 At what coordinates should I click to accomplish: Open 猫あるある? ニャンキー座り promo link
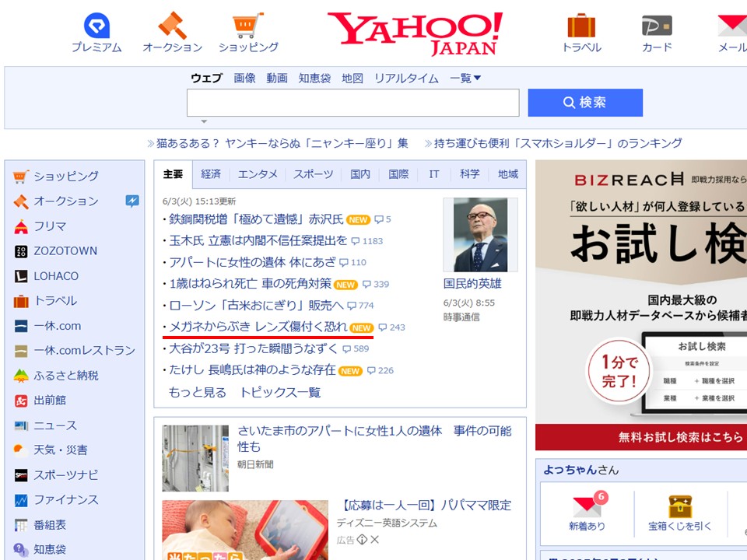tap(282, 143)
